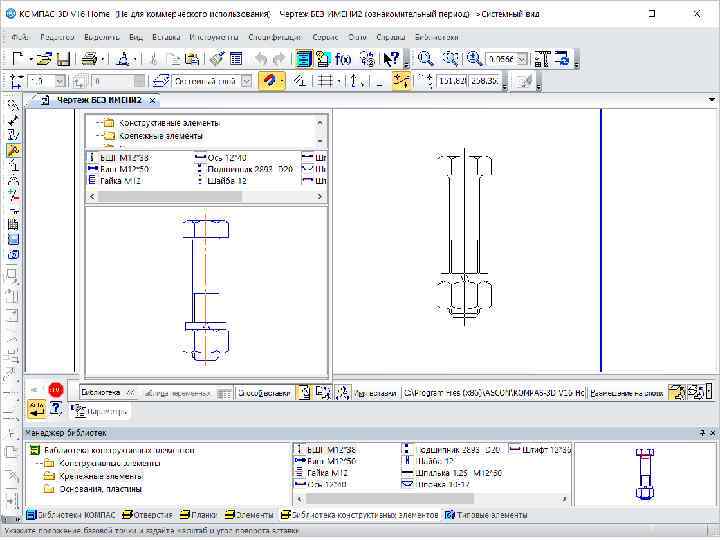Toggle the second insertion method icon
The height and width of the screenshot is (540, 720).
click(x=323, y=393)
